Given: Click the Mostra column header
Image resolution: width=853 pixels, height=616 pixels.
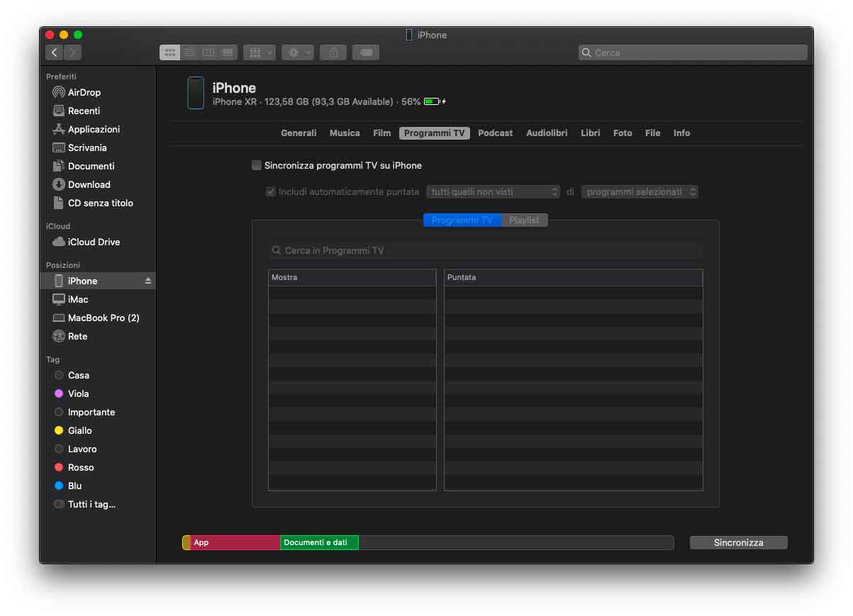Looking at the screenshot, I should 352,277.
